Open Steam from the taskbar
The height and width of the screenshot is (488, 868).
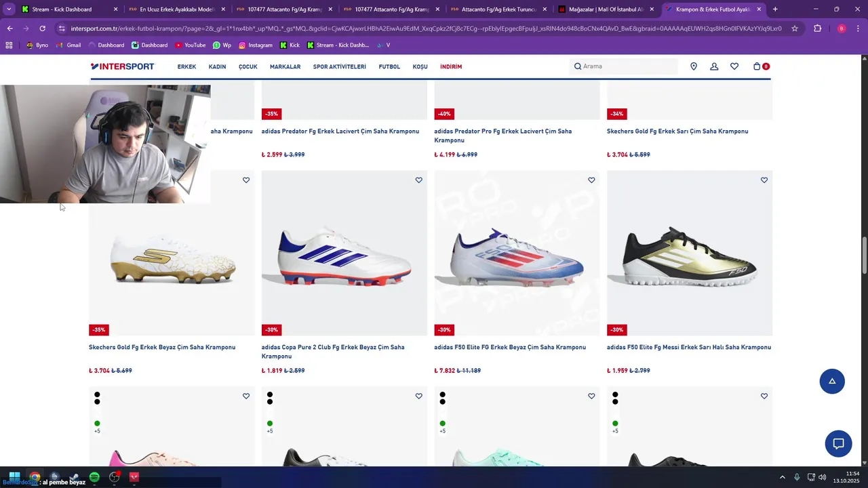point(75,477)
